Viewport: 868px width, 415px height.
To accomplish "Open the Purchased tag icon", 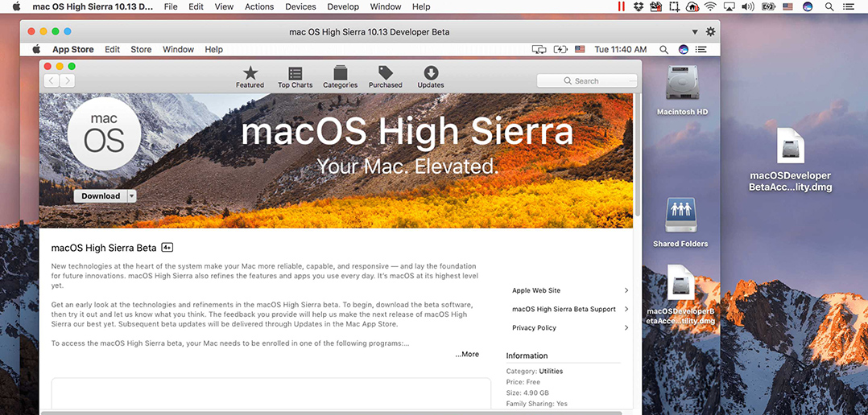I will 385,77.
